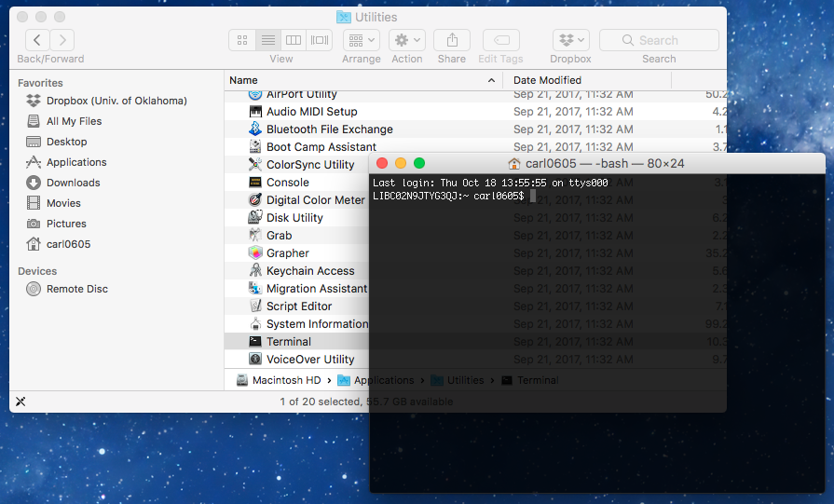This screenshot has height=504, width=834.
Task: Switch to list view mode
Action: click(x=268, y=40)
